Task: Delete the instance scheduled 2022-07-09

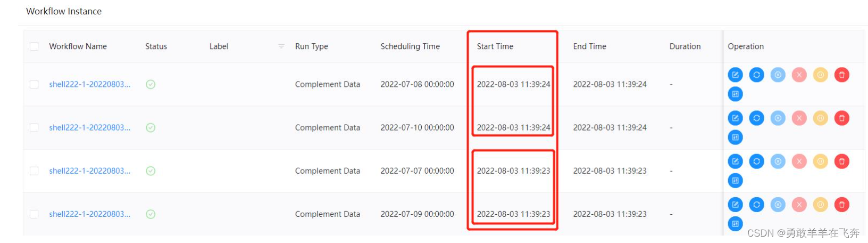Action: pyautogui.click(x=841, y=205)
